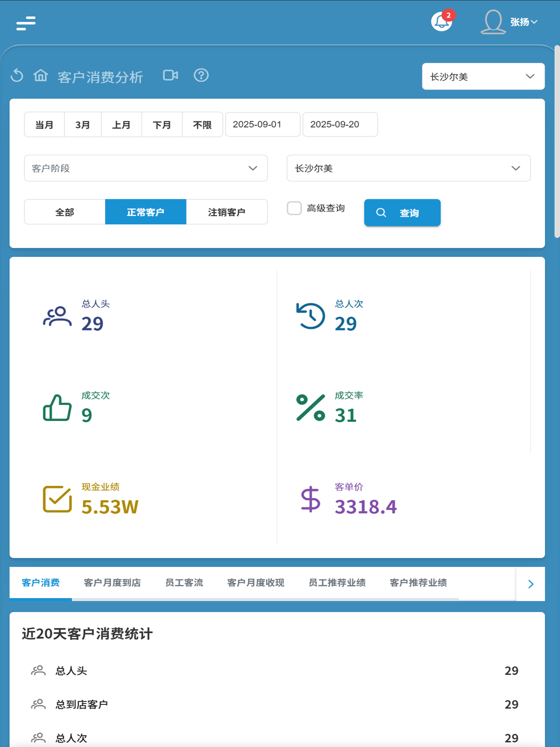Click the 成交率 percent icon
This screenshot has width=560, height=747.
click(x=311, y=408)
